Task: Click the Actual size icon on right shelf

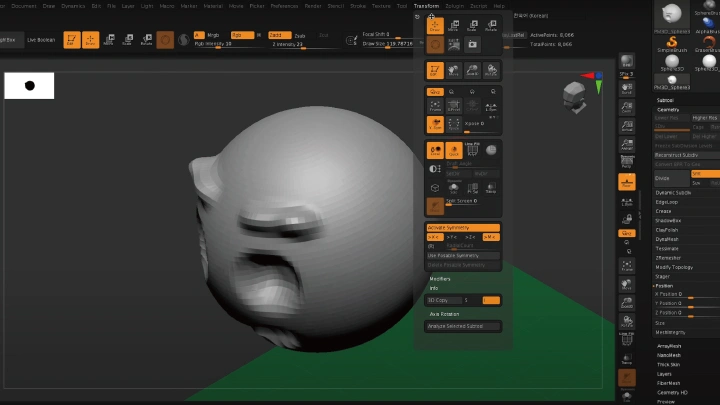Action: coord(627,126)
